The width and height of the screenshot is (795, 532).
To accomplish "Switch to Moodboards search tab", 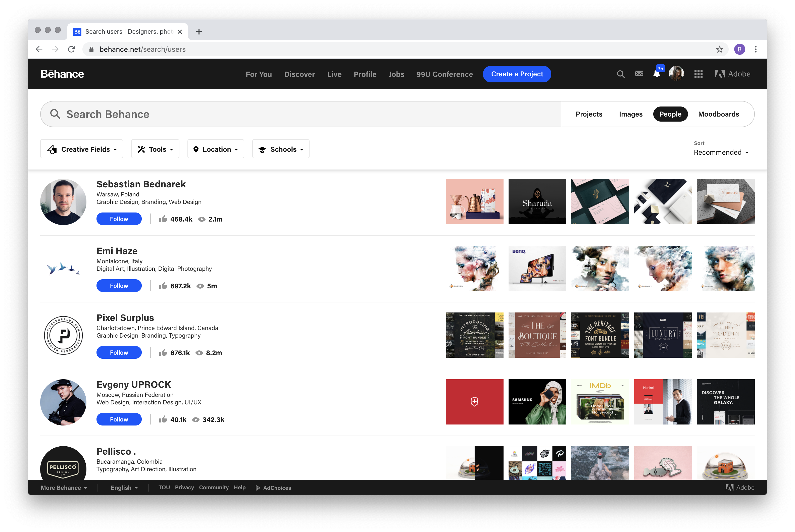I will tap(718, 114).
